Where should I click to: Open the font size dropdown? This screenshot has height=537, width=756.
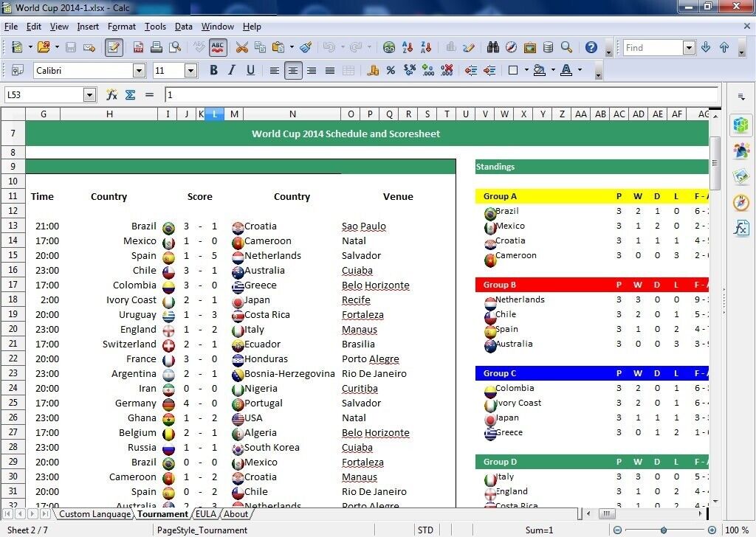pos(190,71)
